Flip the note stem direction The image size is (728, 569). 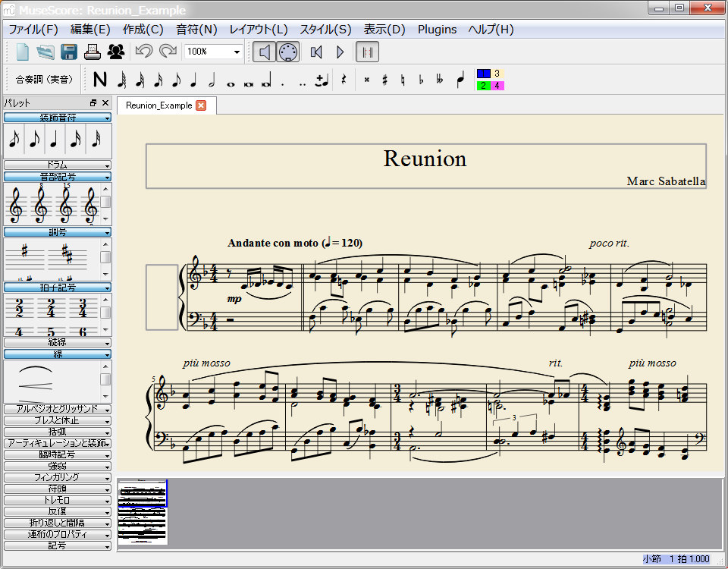[x=460, y=80]
